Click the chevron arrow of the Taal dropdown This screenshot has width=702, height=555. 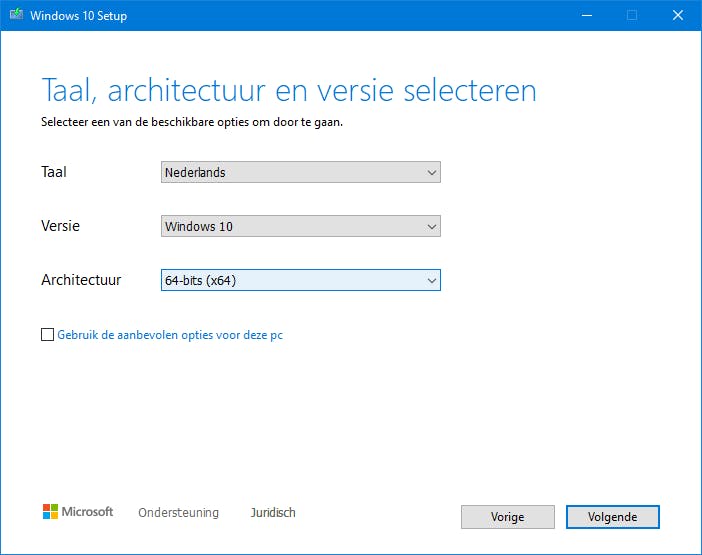(x=432, y=173)
